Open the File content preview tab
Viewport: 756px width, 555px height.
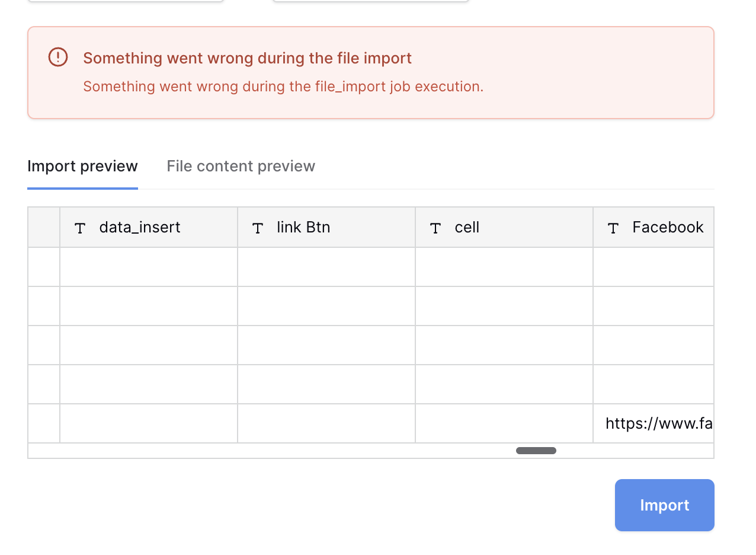(x=241, y=166)
